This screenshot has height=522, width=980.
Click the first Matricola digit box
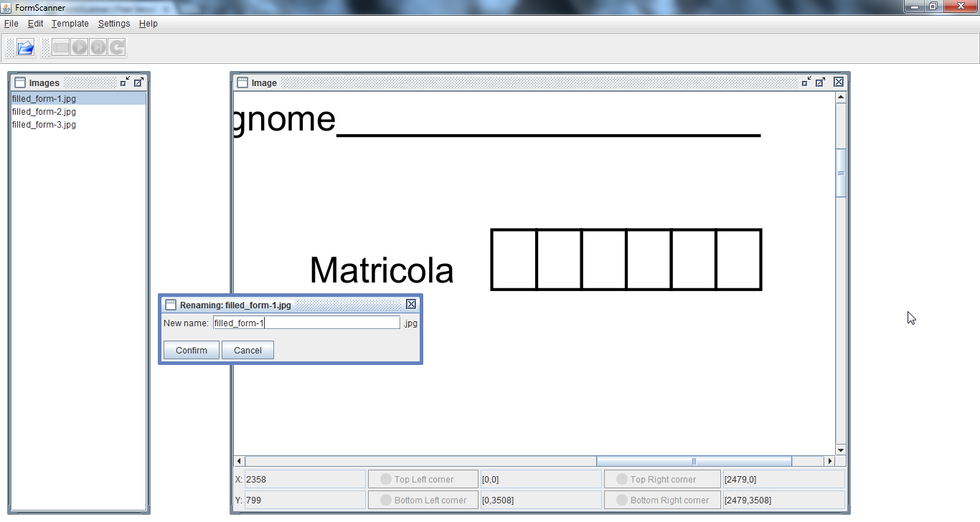514,260
